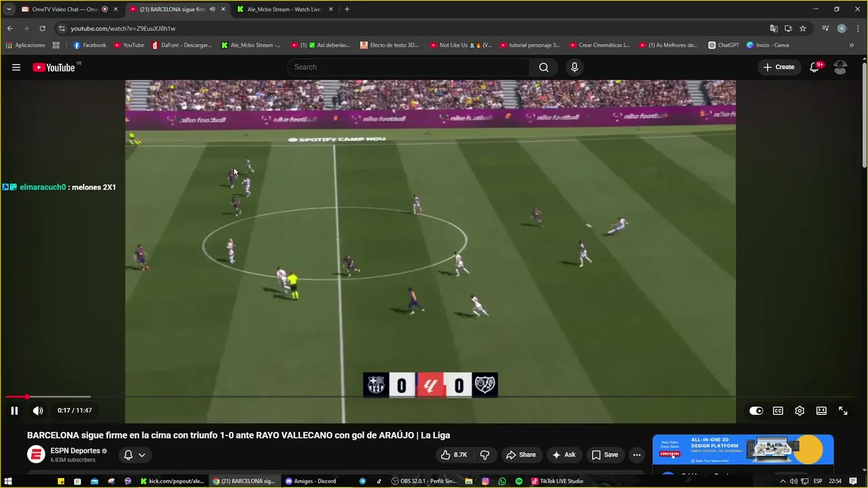Select the BARCELONA sigue firme tab
This screenshot has width=868, height=488.
[x=172, y=9]
